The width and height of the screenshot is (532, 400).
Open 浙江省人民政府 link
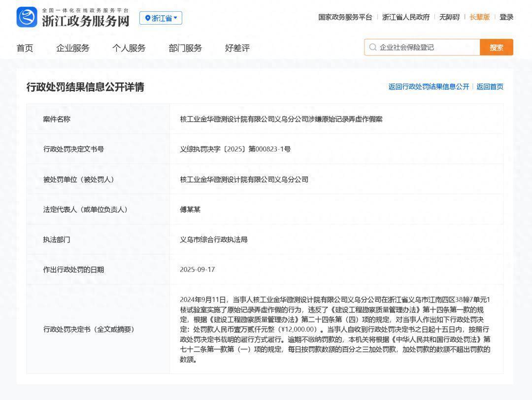coord(406,17)
